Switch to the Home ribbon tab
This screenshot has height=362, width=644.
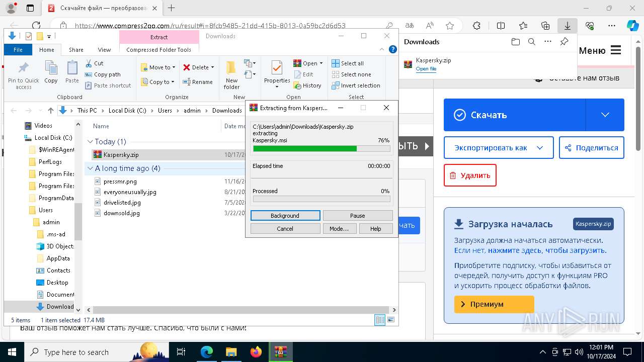coord(47,50)
